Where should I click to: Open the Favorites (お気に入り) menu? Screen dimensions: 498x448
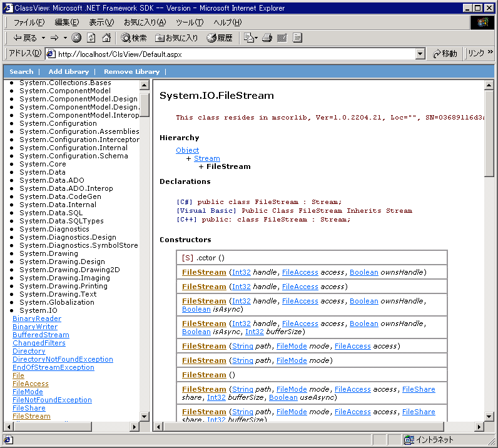click(x=145, y=23)
